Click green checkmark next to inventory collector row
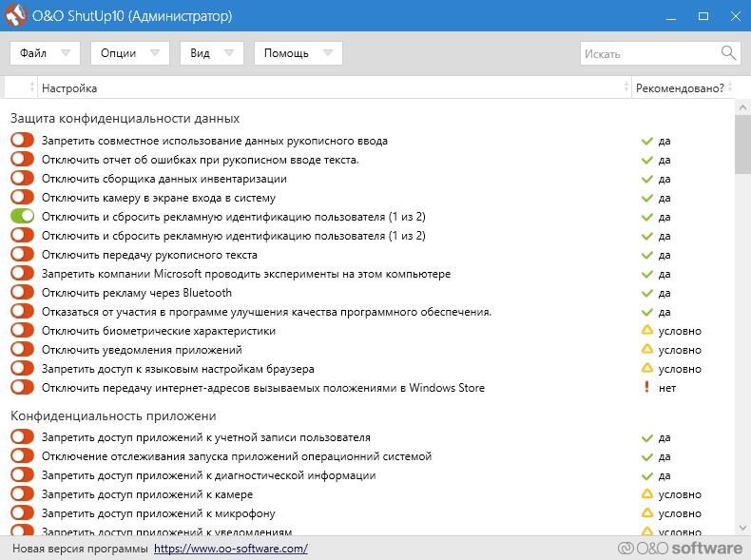Image resolution: width=751 pixels, height=560 pixels. pyautogui.click(x=647, y=179)
